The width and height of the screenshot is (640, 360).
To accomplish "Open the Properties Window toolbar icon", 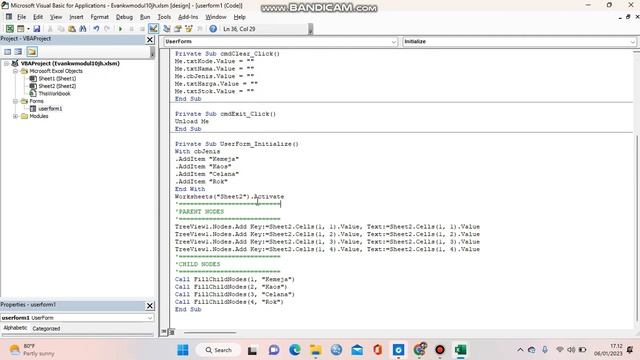I will pyautogui.click(x=178, y=29).
